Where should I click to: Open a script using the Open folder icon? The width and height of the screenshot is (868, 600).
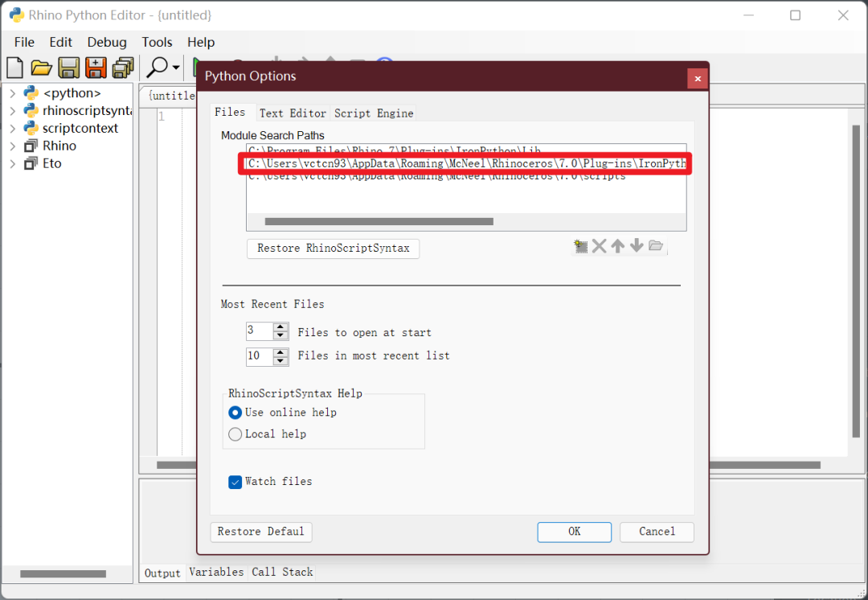tap(41, 68)
